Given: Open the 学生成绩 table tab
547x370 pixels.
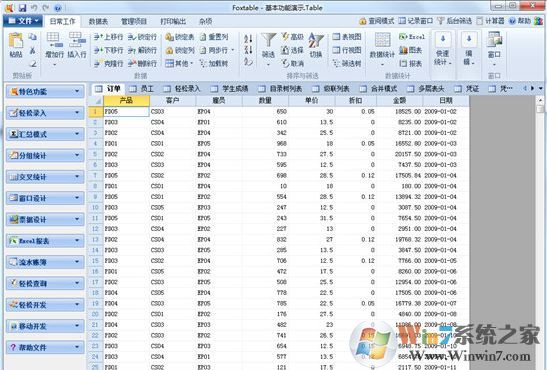Looking at the screenshot, I should (x=229, y=89).
